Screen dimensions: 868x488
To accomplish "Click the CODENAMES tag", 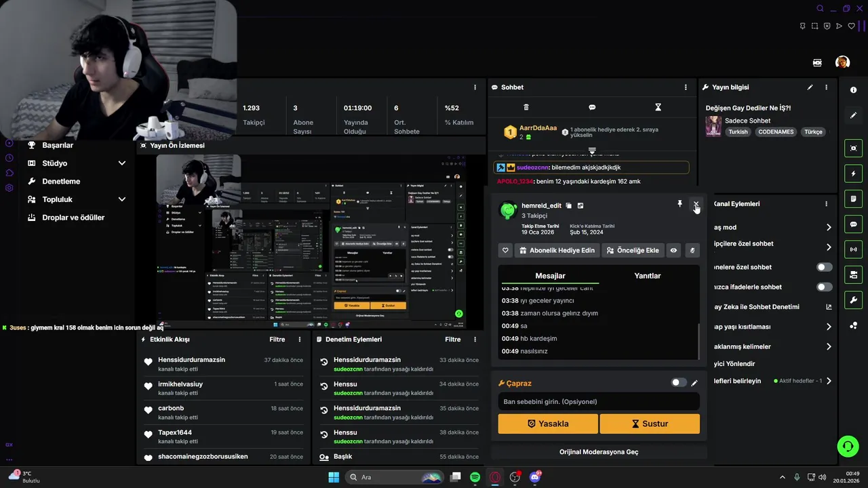I will 776,132.
